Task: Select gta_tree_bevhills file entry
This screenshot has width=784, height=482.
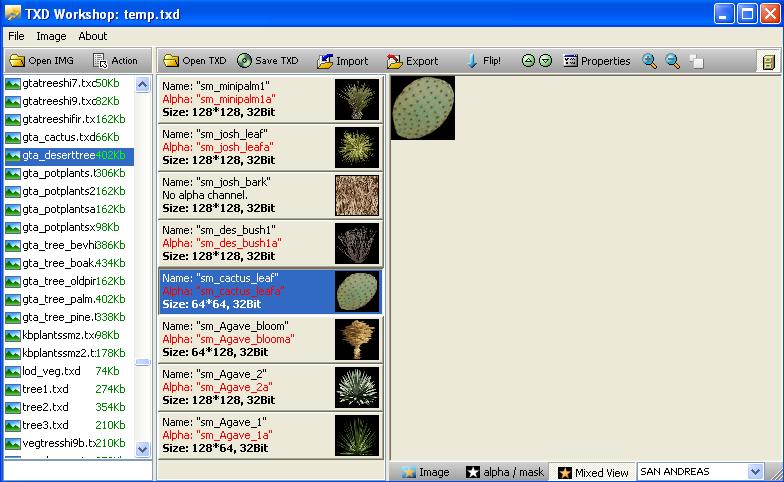Action: pyautogui.click(x=69, y=245)
